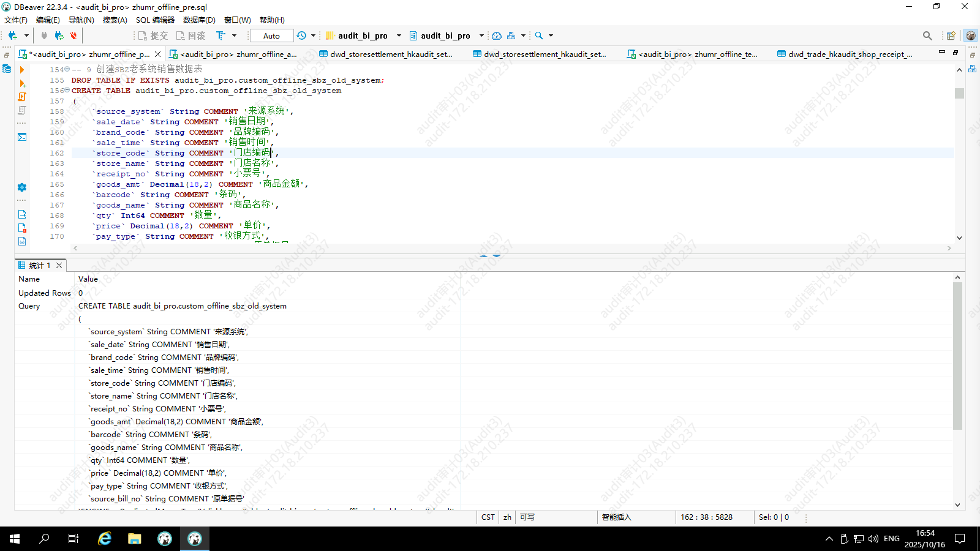Click the magnifier search icon at top right
The image size is (980, 551).
[927, 36]
